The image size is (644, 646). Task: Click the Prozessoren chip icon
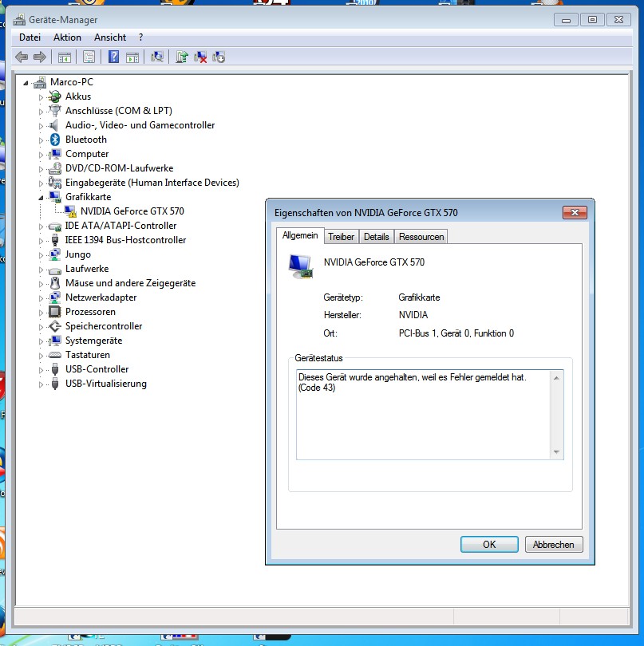tap(55, 312)
